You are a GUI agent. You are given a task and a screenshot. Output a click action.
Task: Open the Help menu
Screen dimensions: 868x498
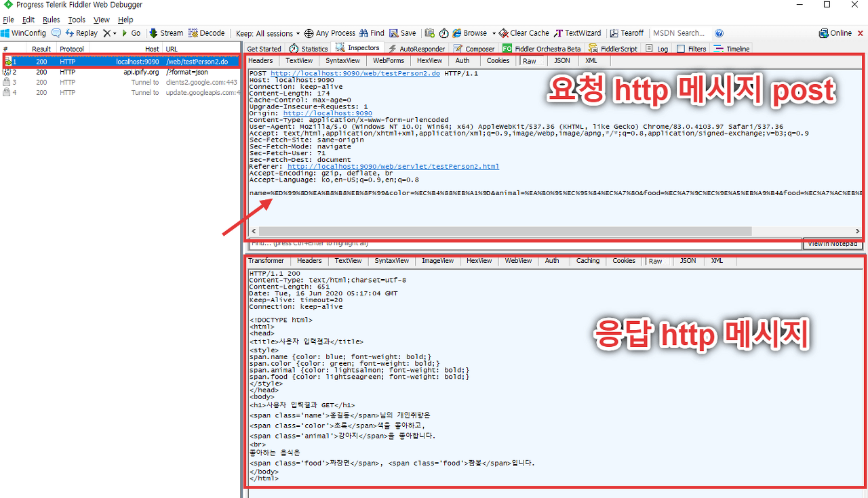click(125, 20)
